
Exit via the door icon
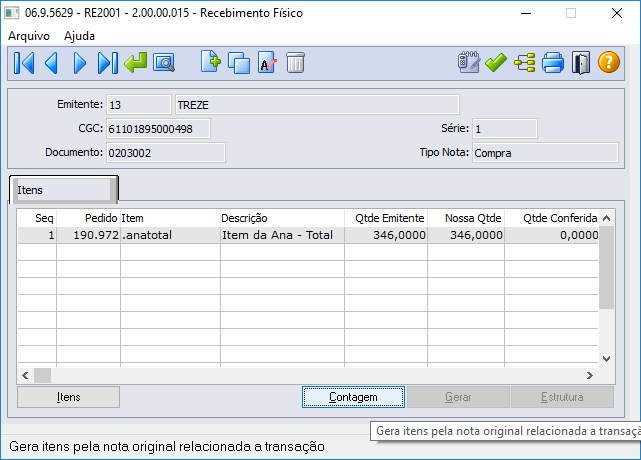[x=581, y=63]
